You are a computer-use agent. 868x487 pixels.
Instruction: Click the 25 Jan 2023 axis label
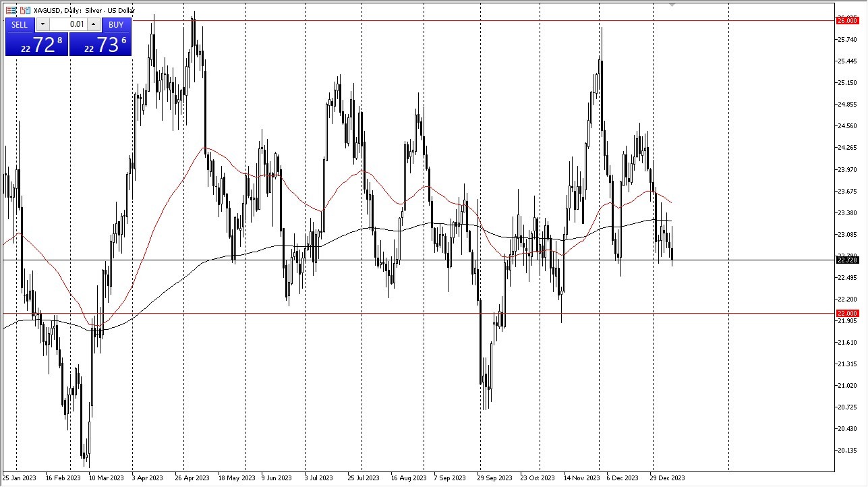tap(19, 478)
